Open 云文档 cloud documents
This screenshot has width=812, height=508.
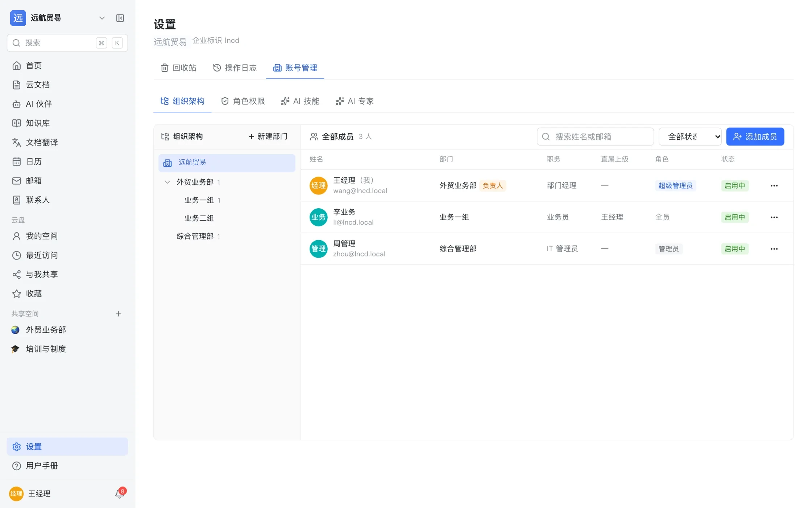point(67,85)
